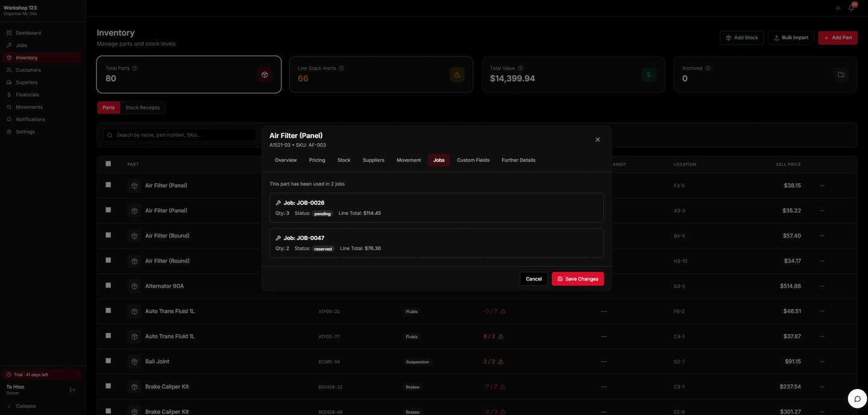Open Notifications in sidebar

coord(42,119)
